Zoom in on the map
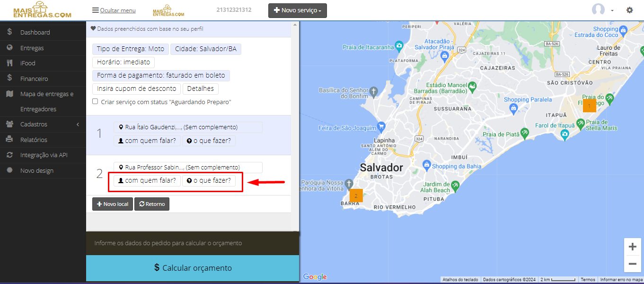This screenshot has width=644, height=284. tap(632, 247)
